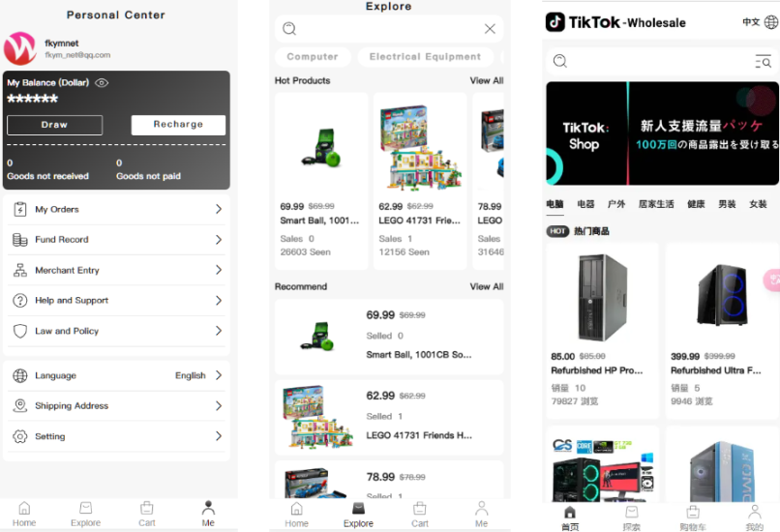Switch to the Cart tab in Explore screen

419,516
